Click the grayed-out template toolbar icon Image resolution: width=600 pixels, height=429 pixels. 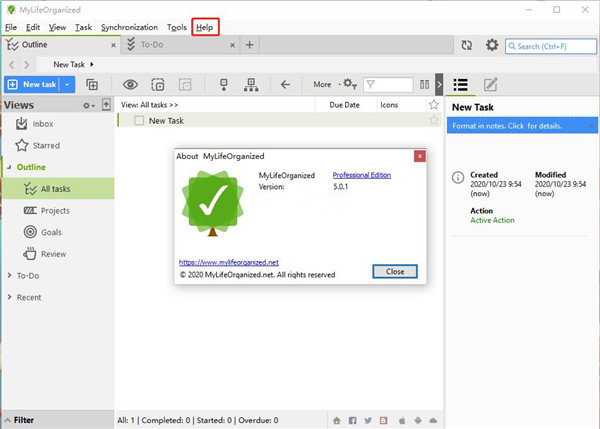[x=185, y=84]
